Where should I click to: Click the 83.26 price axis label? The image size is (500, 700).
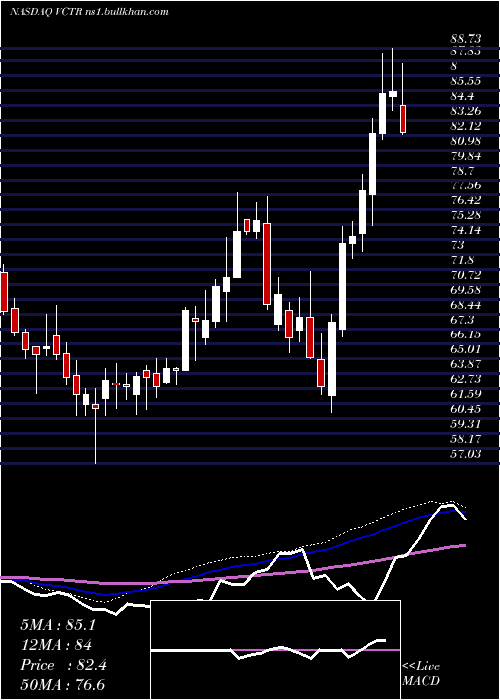(x=466, y=111)
